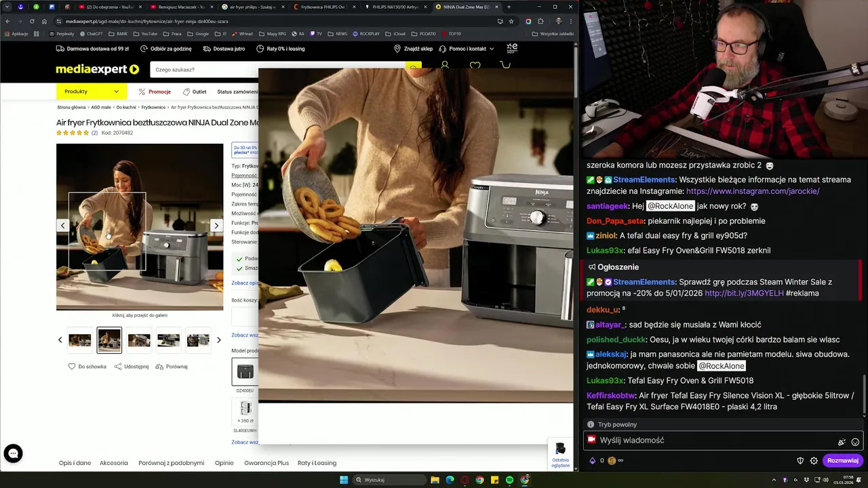The image size is (868, 488).
Task: Go back in browser history
Action: pos(7,21)
